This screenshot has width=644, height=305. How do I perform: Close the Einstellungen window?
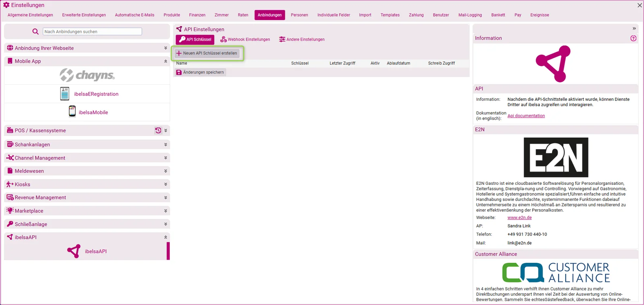pos(640,5)
